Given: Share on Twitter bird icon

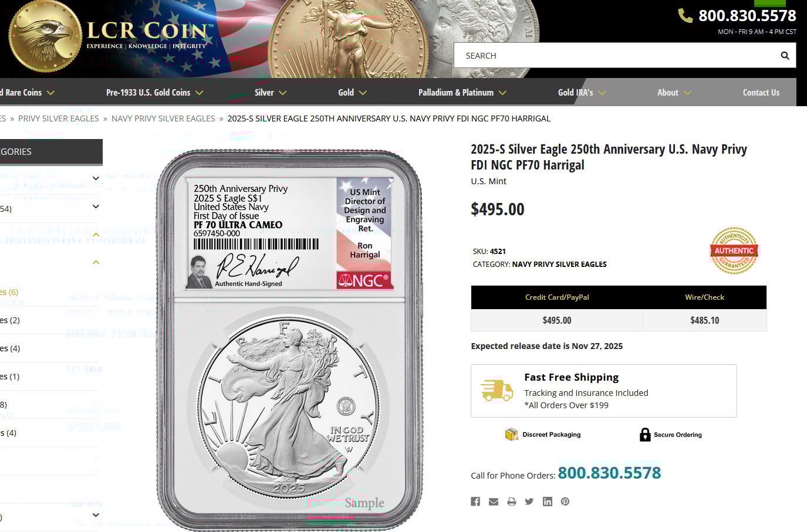Looking at the screenshot, I should click(x=529, y=501).
